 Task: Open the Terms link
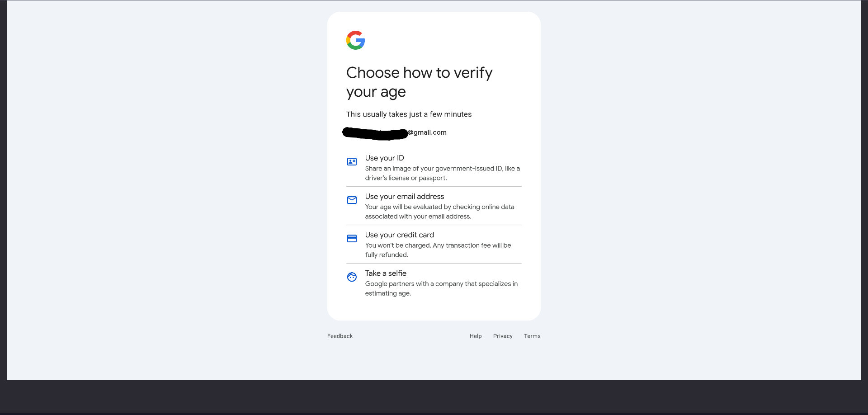(532, 336)
